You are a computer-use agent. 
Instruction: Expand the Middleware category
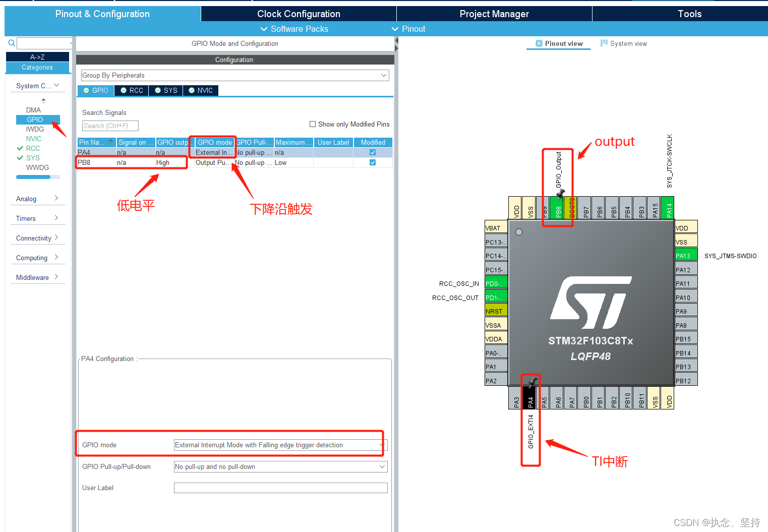38,277
